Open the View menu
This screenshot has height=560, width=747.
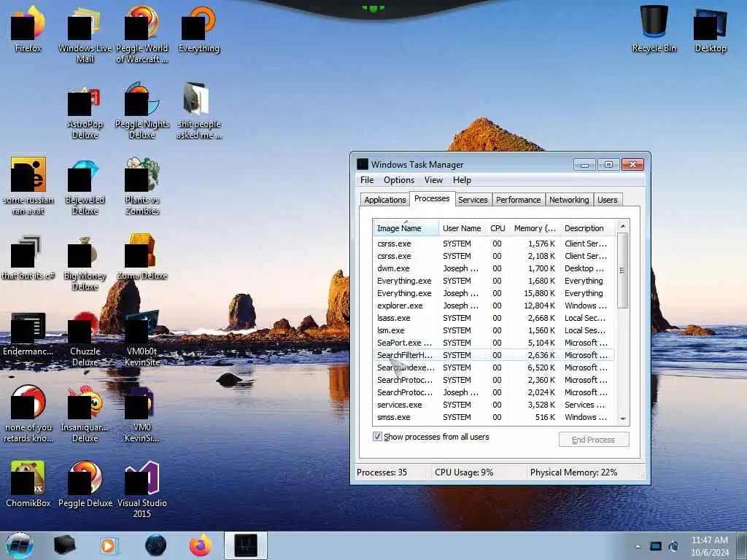click(x=433, y=180)
